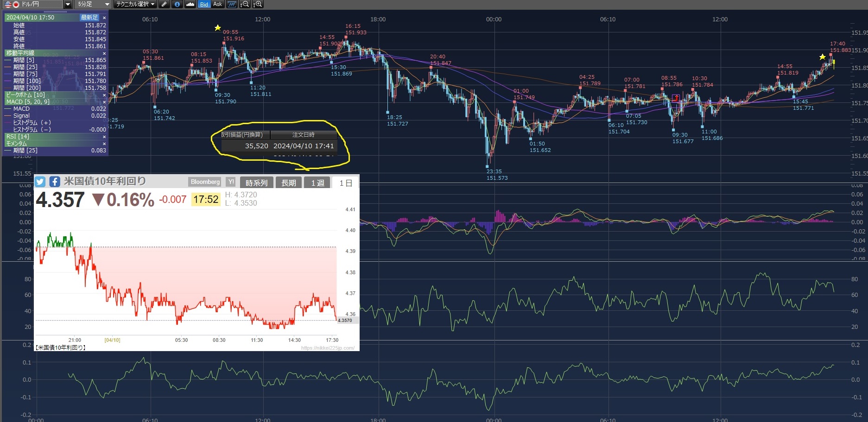The width and height of the screenshot is (868, 422).
Task: Switch price display to Bid
Action: [204, 4]
